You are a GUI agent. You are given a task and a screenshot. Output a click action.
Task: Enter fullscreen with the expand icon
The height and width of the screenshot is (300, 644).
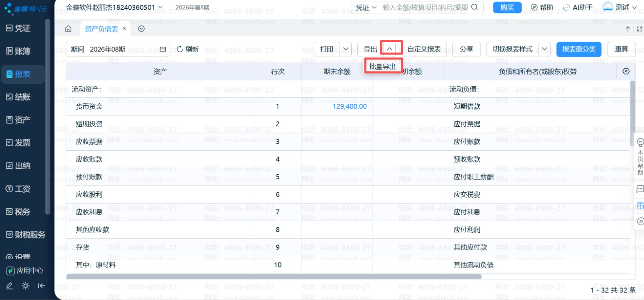640,29
